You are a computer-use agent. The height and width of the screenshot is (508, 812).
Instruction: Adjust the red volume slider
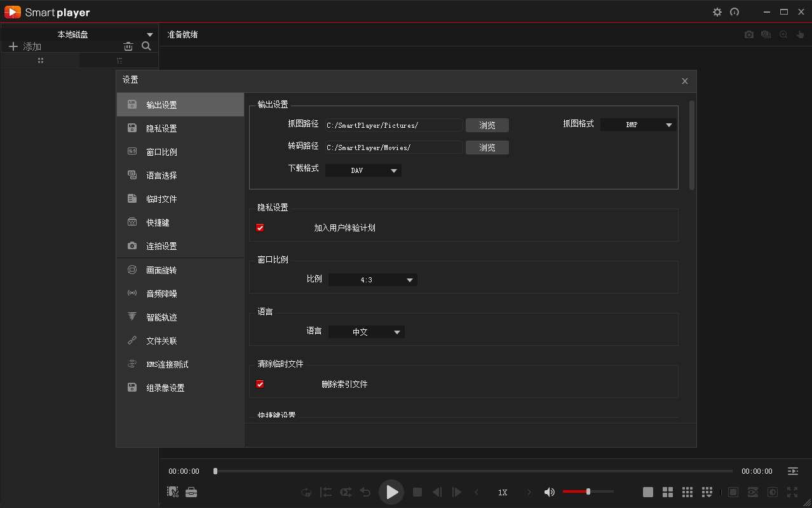click(x=588, y=491)
